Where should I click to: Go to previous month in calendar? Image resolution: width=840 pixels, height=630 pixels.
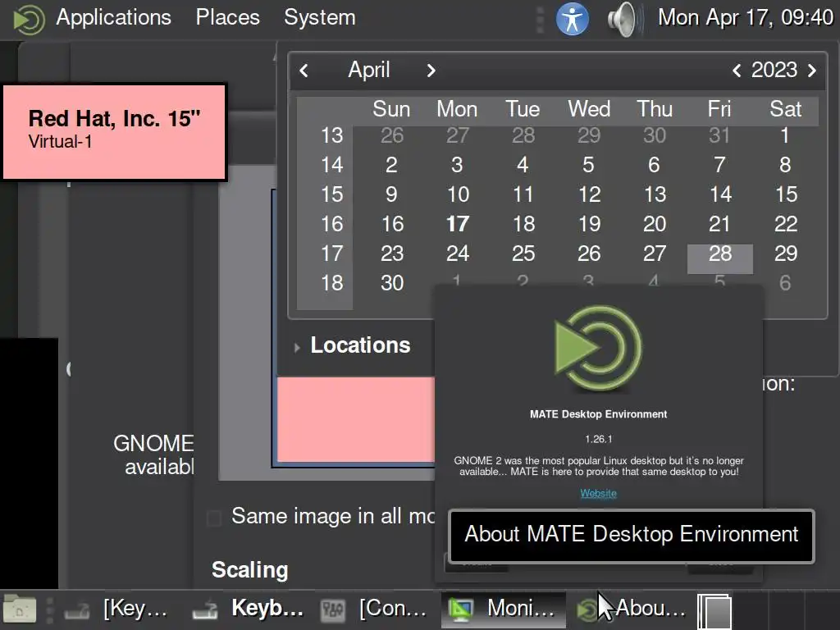pyautogui.click(x=304, y=71)
